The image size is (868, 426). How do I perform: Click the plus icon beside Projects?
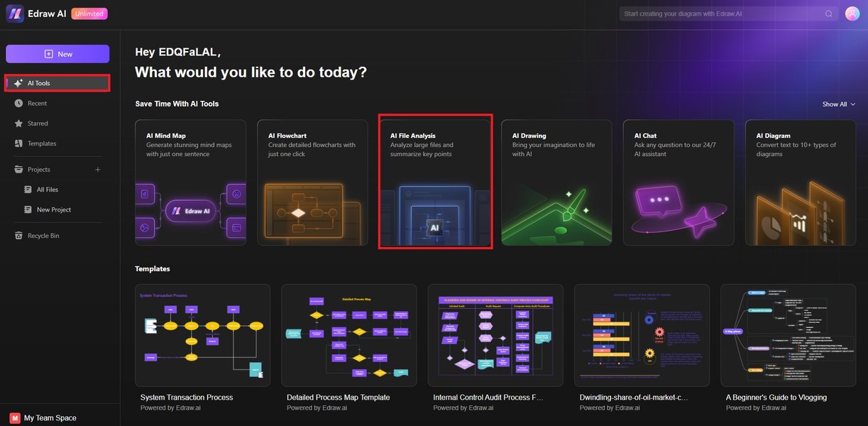tap(98, 170)
